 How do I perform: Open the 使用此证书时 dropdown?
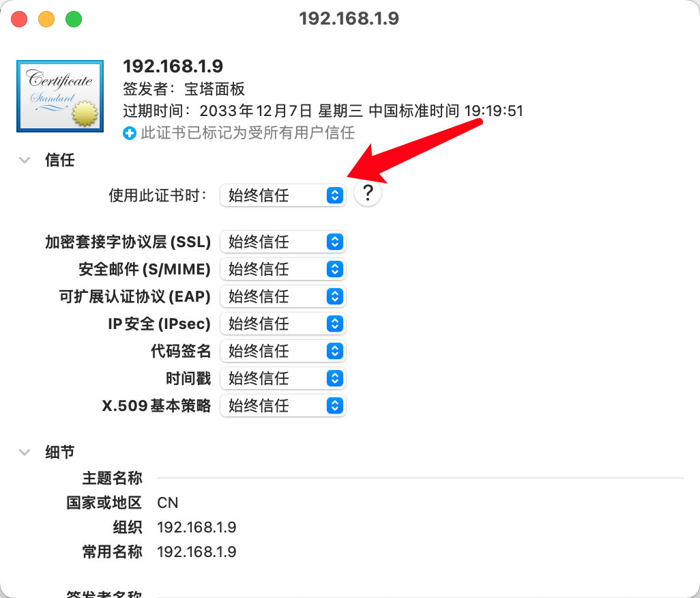tap(282, 195)
